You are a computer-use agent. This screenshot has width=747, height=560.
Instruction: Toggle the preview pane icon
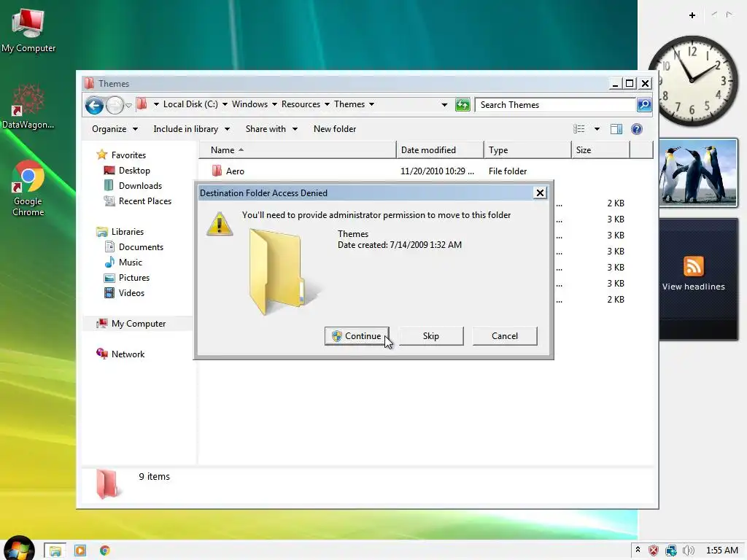coord(616,129)
